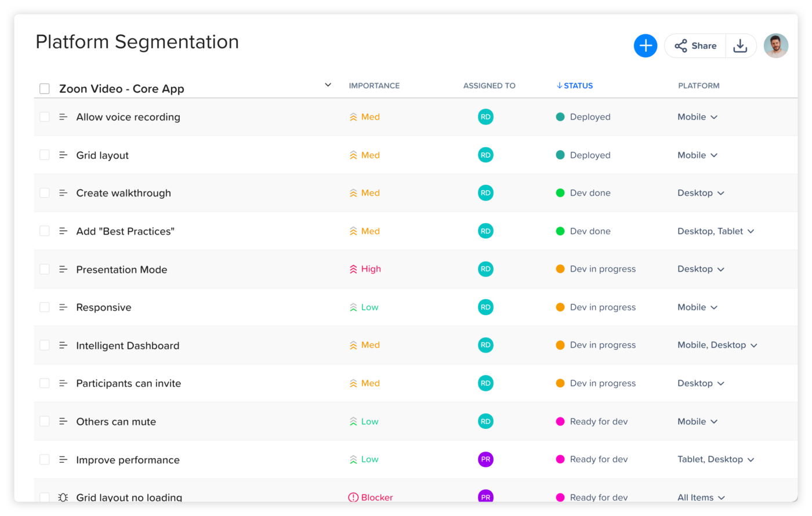
Task: Click the blue plus add button
Action: tap(645, 46)
